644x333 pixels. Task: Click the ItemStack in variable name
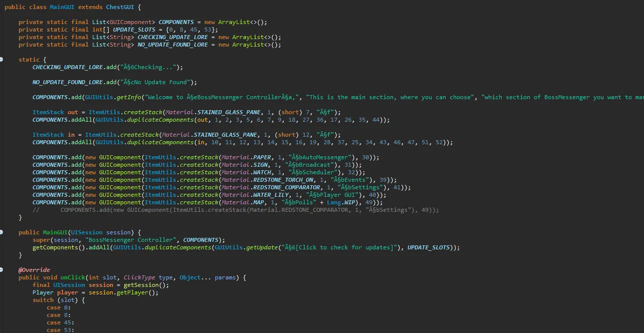pos(71,135)
